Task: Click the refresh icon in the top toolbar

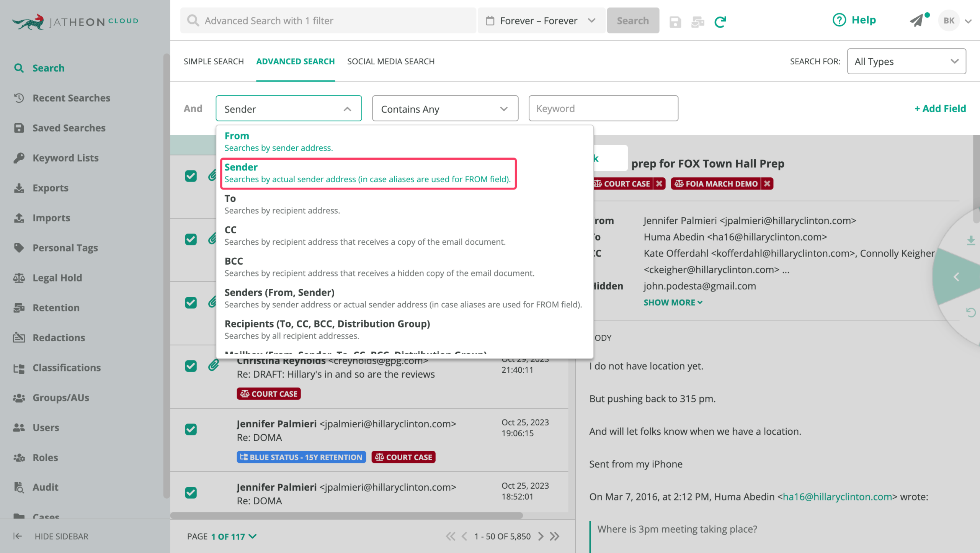Action: coord(720,22)
